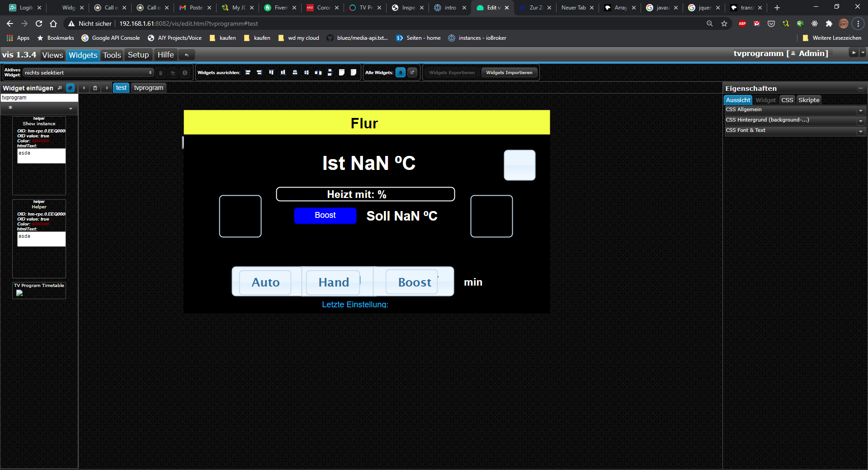Align widgets to the right edge
The width and height of the screenshot is (868, 470).
pyautogui.click(x=259, y=72)
